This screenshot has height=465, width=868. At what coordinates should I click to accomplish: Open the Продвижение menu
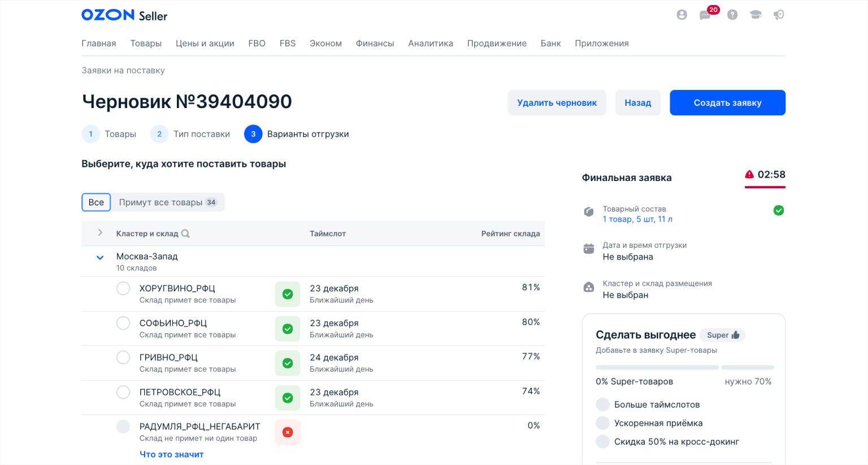click(497, 44)
